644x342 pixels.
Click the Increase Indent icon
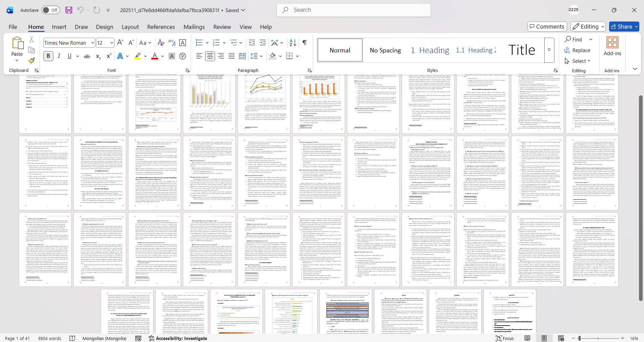point(263,43)
